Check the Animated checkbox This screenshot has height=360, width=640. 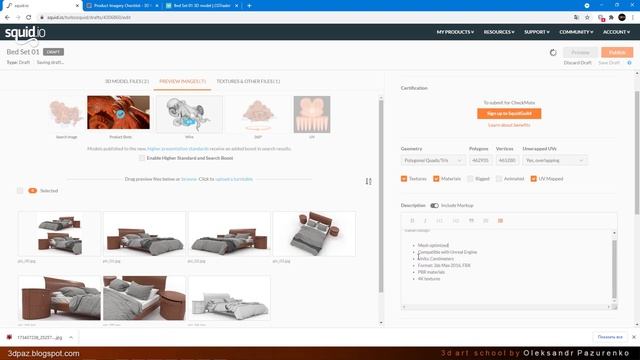[x=499, y=179]
